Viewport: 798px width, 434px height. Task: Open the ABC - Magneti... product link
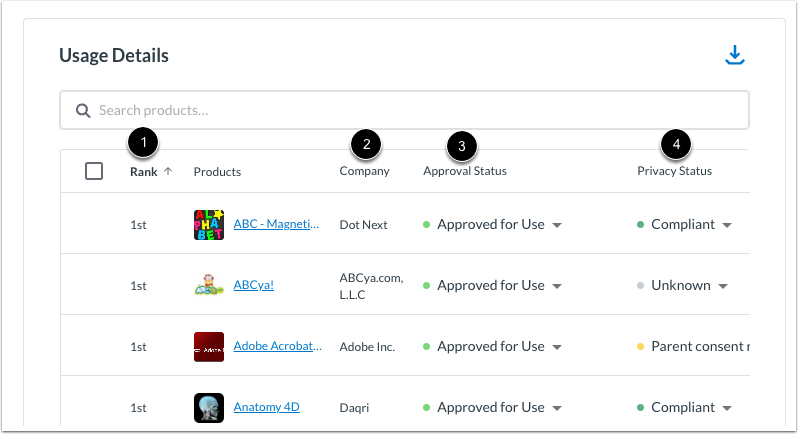[276, 224]
